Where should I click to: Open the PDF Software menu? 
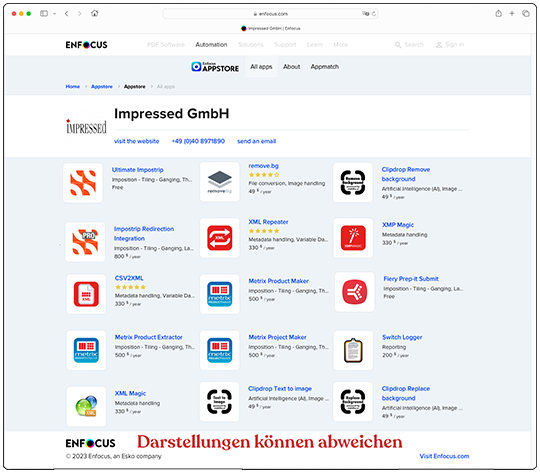[166, 45]
